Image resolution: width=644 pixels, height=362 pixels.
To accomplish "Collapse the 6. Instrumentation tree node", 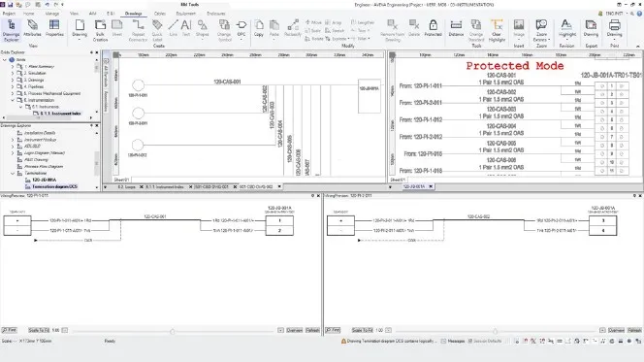I will [x=13, y=100].
